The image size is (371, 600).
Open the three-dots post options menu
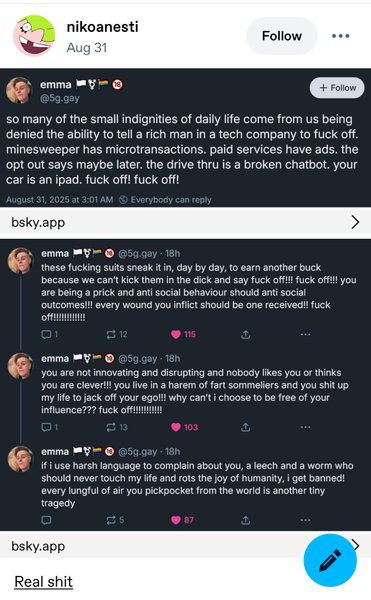(340, 36)
